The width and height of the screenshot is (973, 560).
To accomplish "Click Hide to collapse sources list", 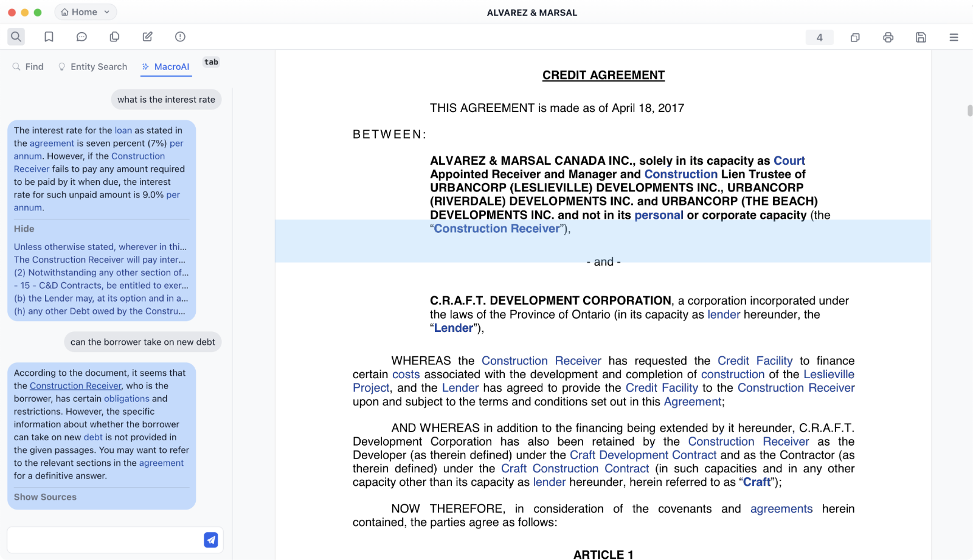I will [x=24, y=229].
